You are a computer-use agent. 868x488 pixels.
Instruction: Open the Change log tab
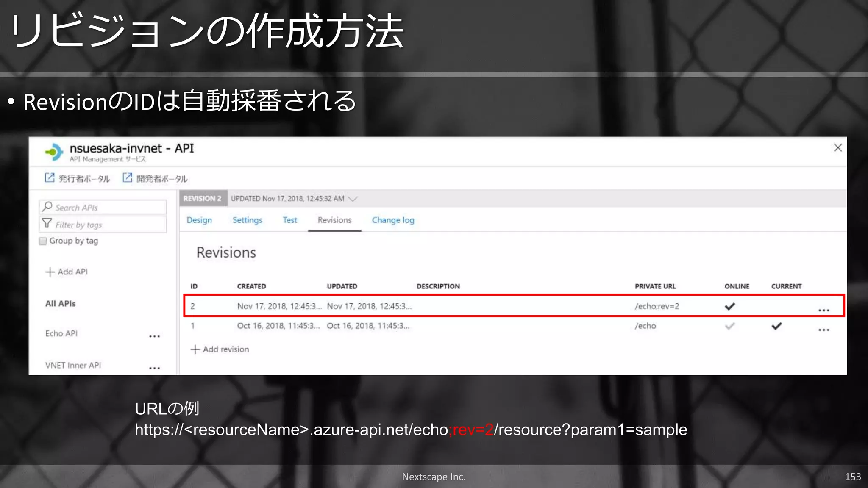393,220
